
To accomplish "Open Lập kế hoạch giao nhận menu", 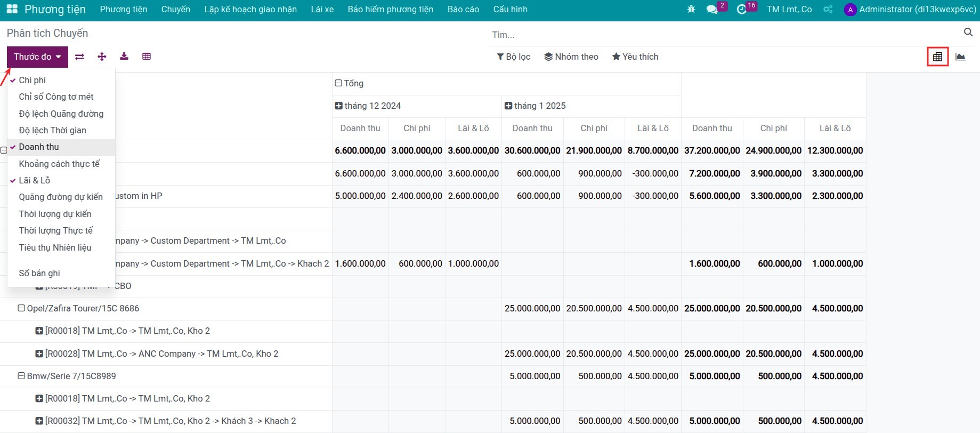I will (250, 10).
